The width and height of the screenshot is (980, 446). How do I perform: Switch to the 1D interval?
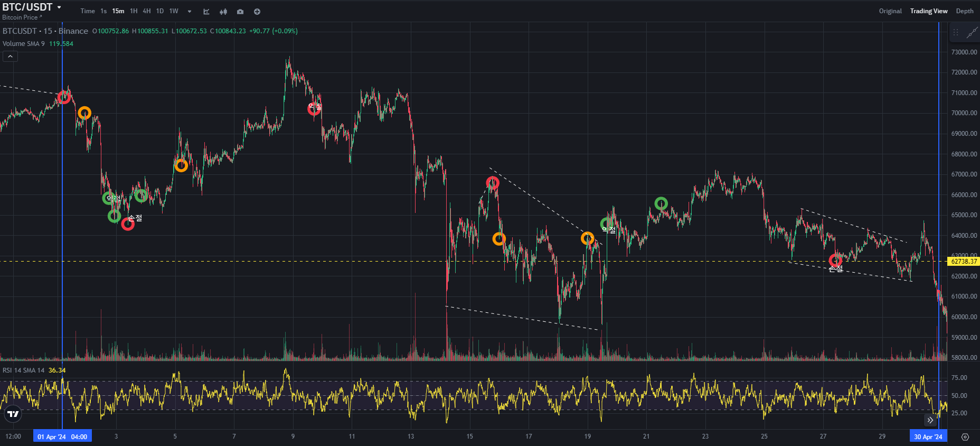pos(160,11)
